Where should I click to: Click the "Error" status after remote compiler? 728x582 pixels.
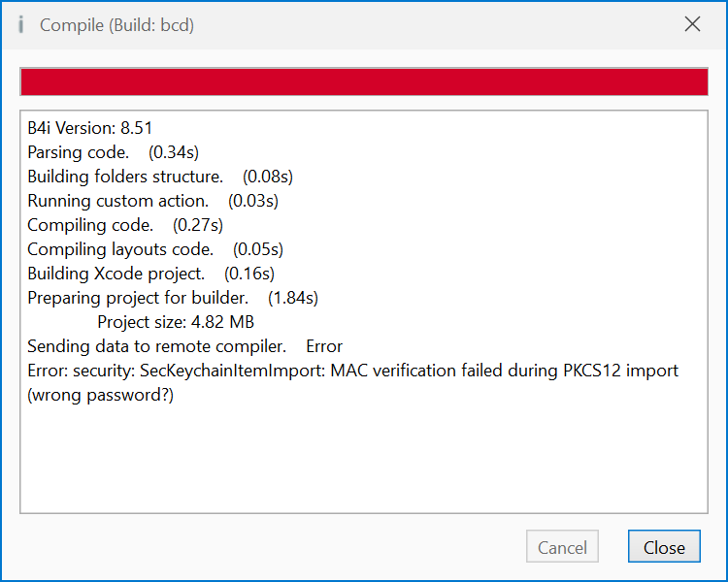click(x=324, y=346)
